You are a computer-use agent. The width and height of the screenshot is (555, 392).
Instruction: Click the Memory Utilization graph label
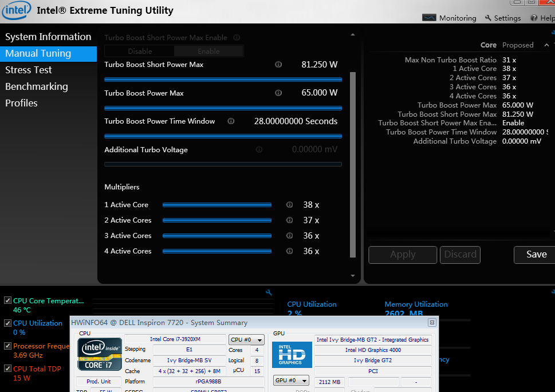[416, 304]
